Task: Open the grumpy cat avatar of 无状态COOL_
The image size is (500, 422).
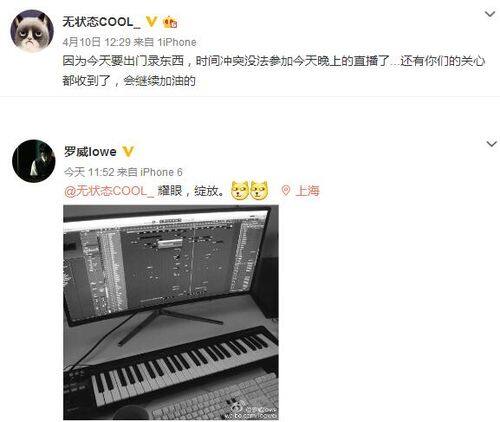Action: (x=32, y=31)
